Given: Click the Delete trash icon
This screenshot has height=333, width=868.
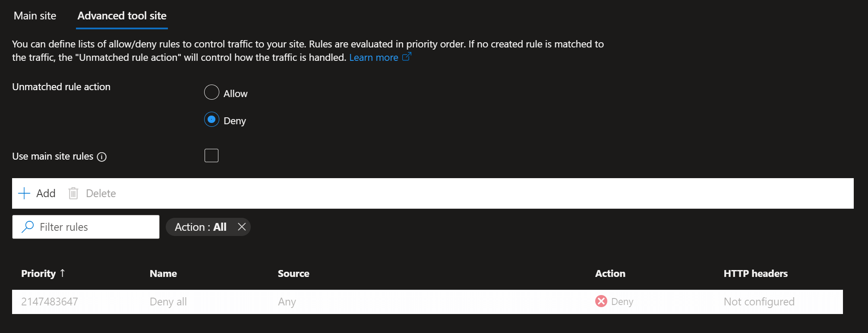Looking at the screenshot, I should tap(73, 193).
